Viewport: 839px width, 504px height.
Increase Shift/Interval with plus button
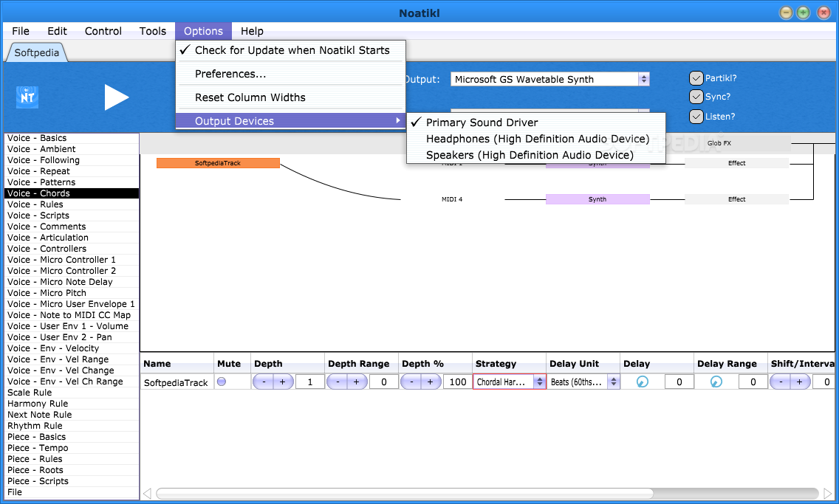[799, 382]
